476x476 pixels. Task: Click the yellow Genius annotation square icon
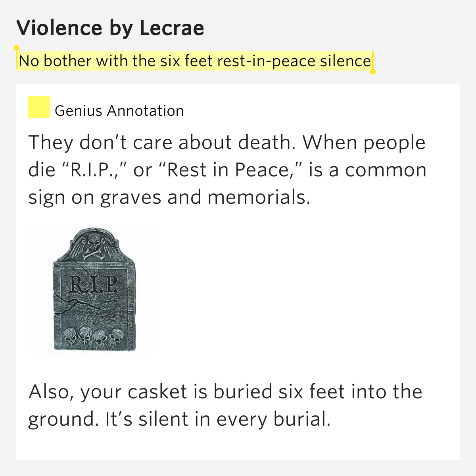coord(38,107)
